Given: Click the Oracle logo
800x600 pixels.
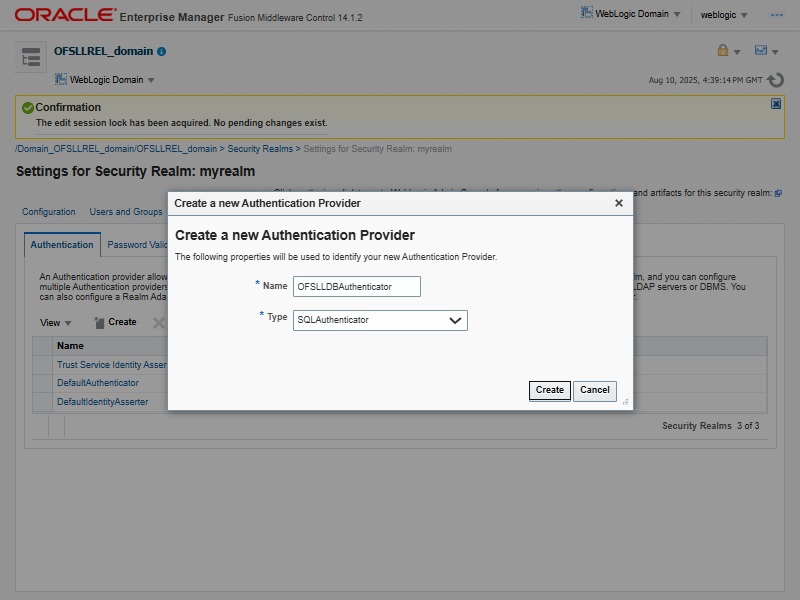Looking at the screenshot, I should [65, 15].
